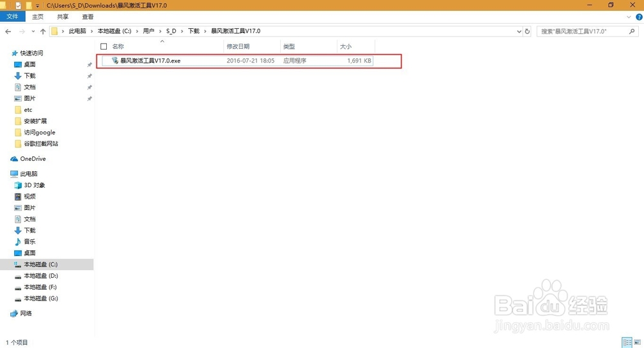
Task: Click S_D breadcrumb in the address bar
Action: 171,31
